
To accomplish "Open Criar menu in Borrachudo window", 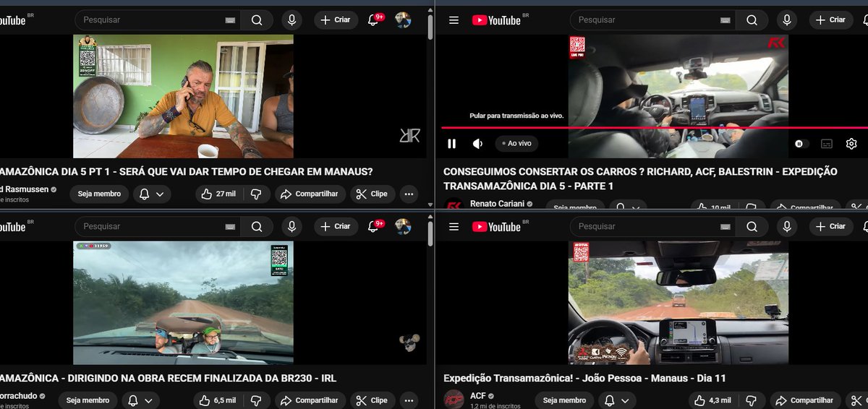I will (336, 227).
